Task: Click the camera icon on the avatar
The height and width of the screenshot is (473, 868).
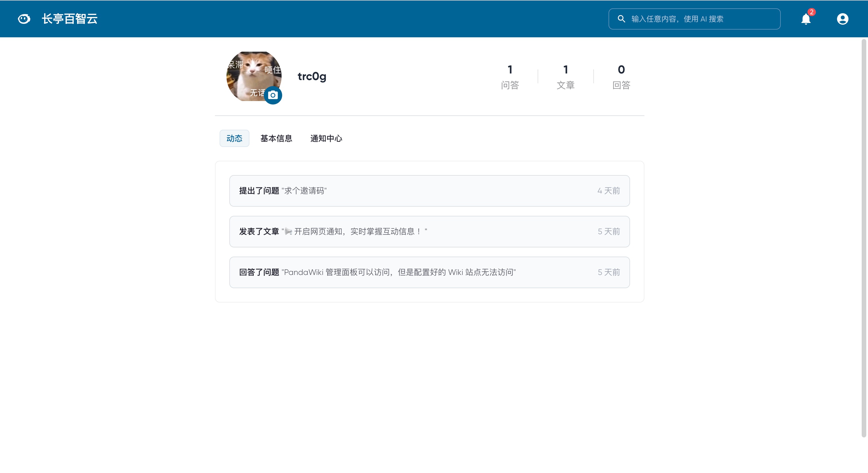Action: tap(273, 95)
